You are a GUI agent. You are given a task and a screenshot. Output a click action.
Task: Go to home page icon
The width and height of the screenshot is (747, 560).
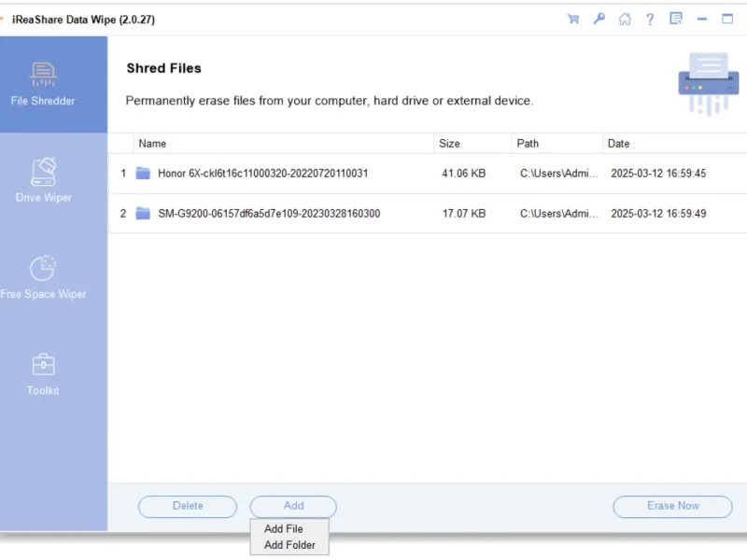pyautogui.click(x=625, y=19)
